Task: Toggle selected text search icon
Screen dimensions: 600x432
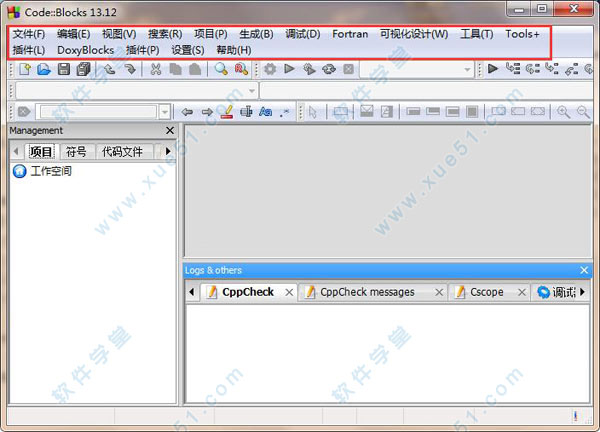Action: pyautogui.click(x=246, y=111)
